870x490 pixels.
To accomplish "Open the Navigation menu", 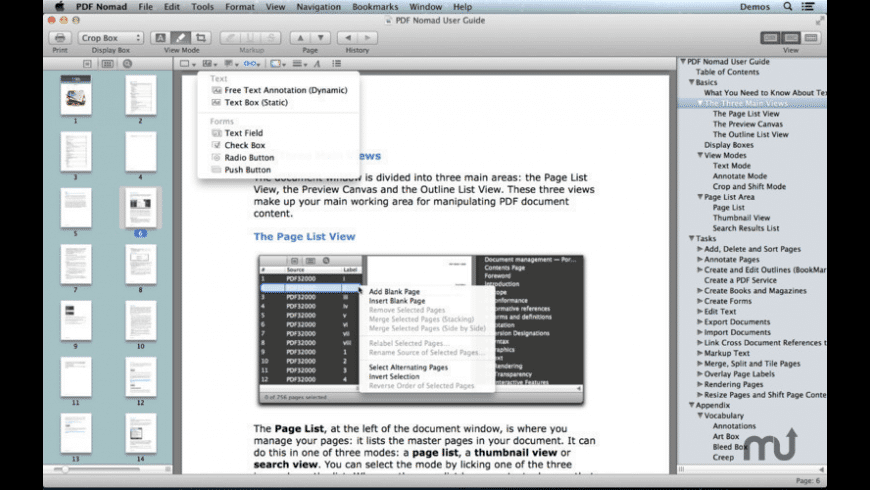I will 318,7.
